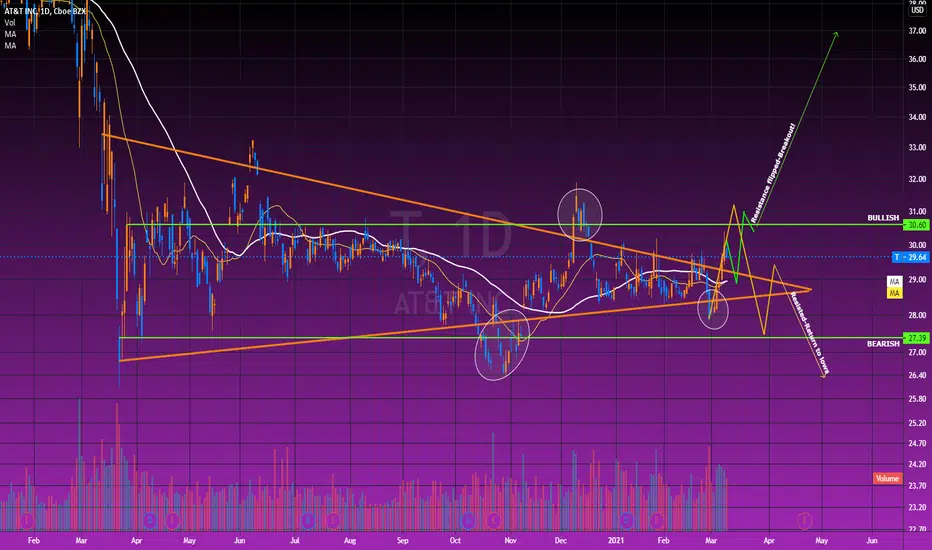Image resolution: width=932 pixels, height=550 pixels.
Task: Click the 36.00 price axis value
Action: (x=917, y=59)
